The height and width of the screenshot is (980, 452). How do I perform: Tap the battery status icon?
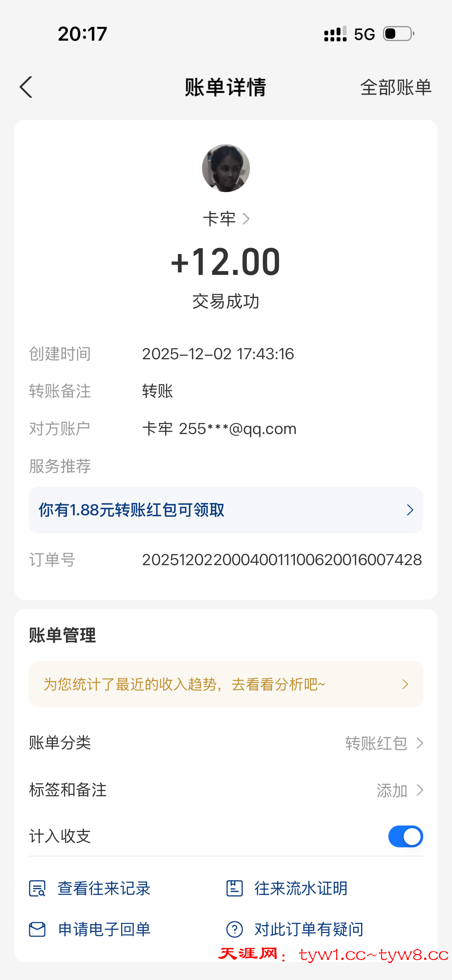(399, 34)
